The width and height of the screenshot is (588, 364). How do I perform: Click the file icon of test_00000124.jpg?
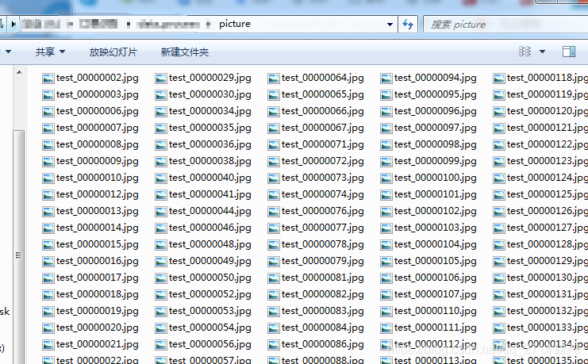499,178
